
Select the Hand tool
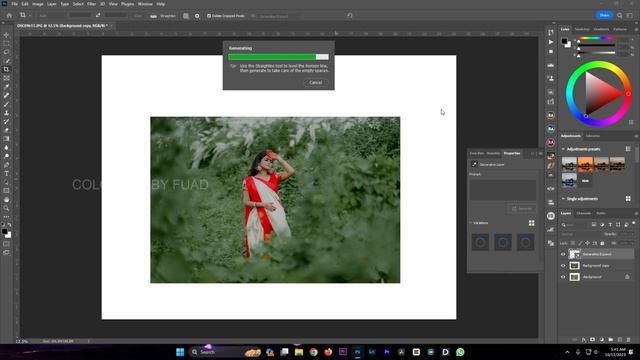point(6,200)
